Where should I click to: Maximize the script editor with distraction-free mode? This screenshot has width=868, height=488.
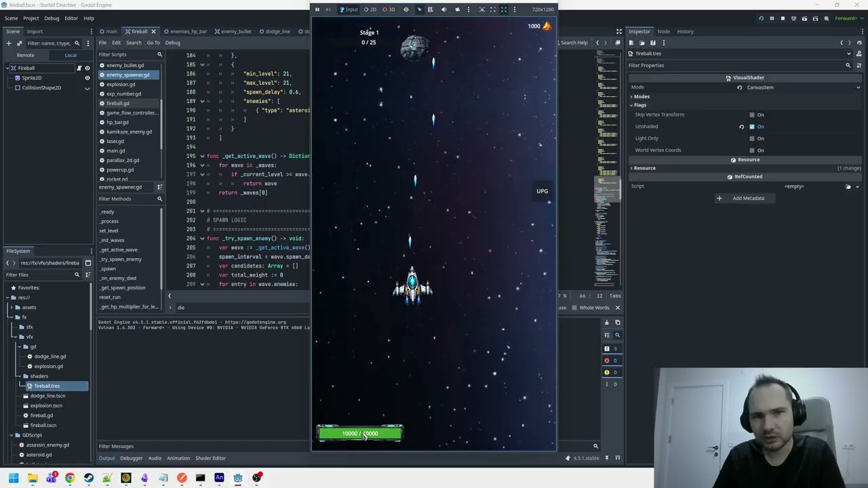point(618,31)
